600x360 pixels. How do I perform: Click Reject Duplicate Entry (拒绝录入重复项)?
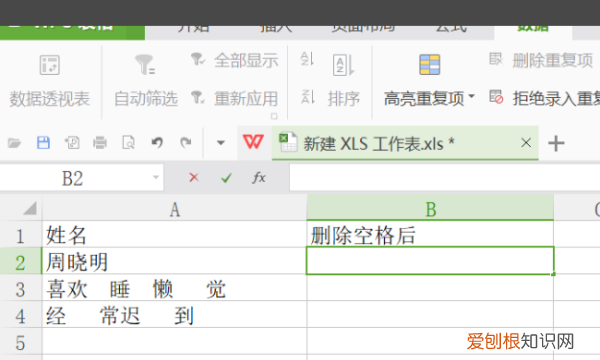pos(544,98)
